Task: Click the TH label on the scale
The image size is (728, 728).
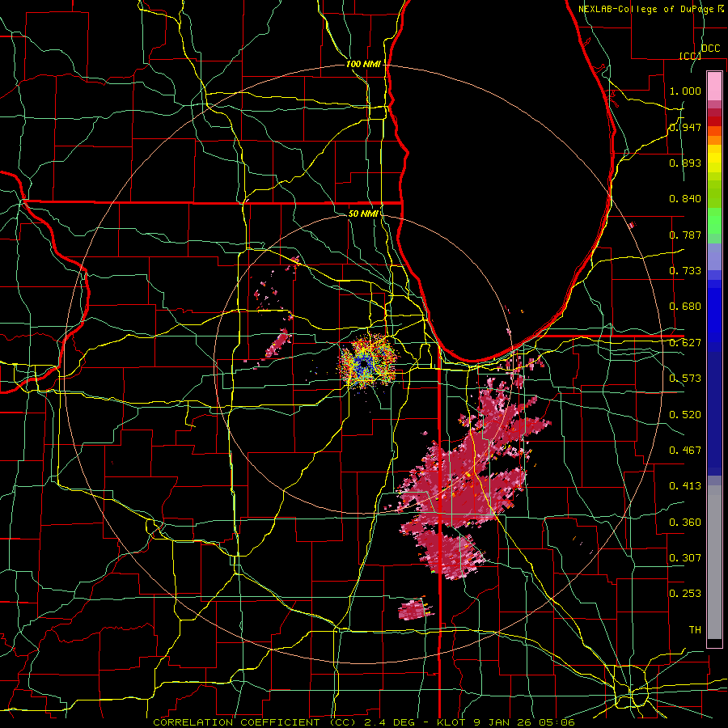Action: click(x=695, y=630)
